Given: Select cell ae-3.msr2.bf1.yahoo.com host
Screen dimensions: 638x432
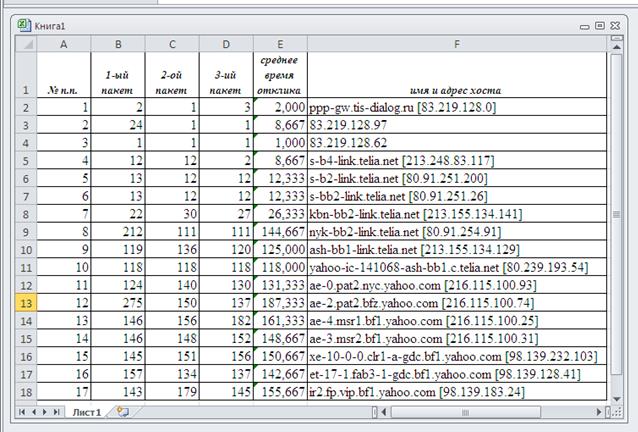Looking at the screenshot, I should pos(457,338).
